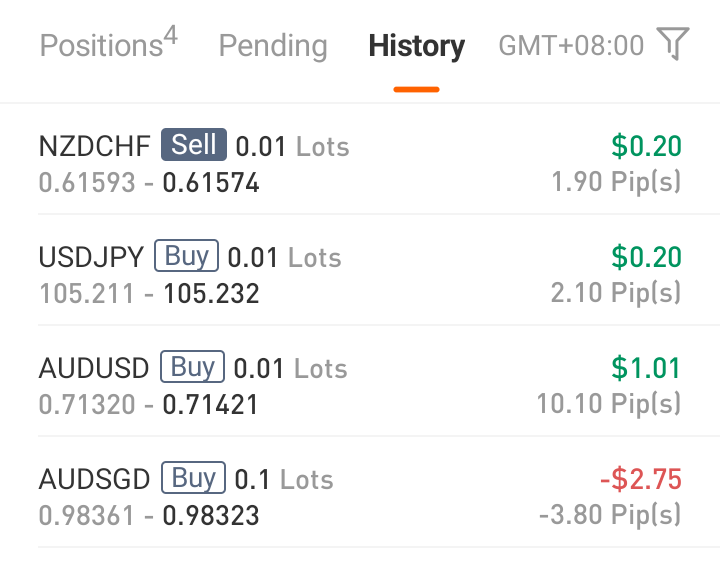Tap the Buy badge on AUDUSD
Viewport: 720px width, 561px height.
(x=193, y=368)
